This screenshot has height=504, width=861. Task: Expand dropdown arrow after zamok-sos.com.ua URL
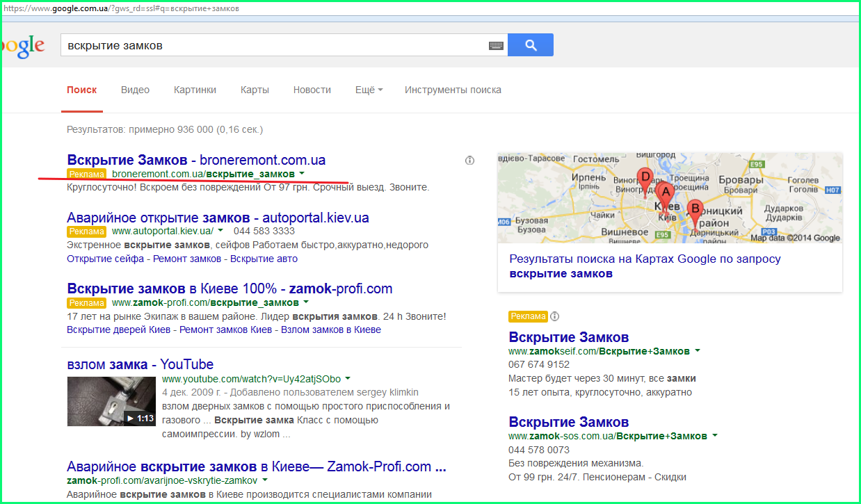click(x=714, y=436)
